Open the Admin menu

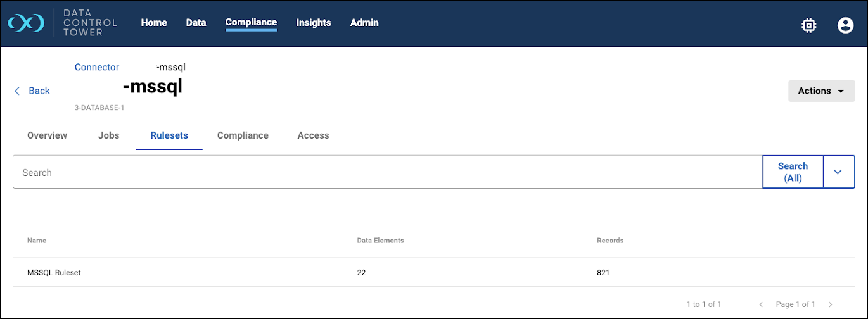point(364,23)
